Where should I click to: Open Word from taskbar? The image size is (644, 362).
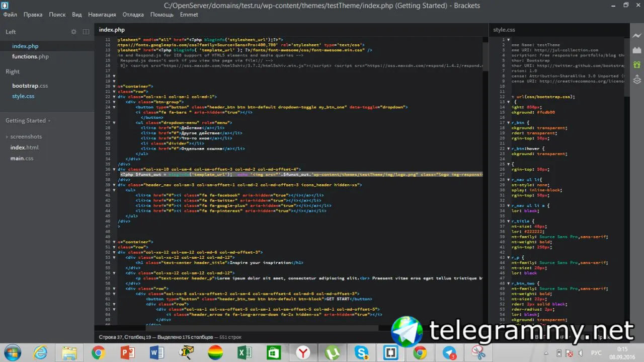157,353
